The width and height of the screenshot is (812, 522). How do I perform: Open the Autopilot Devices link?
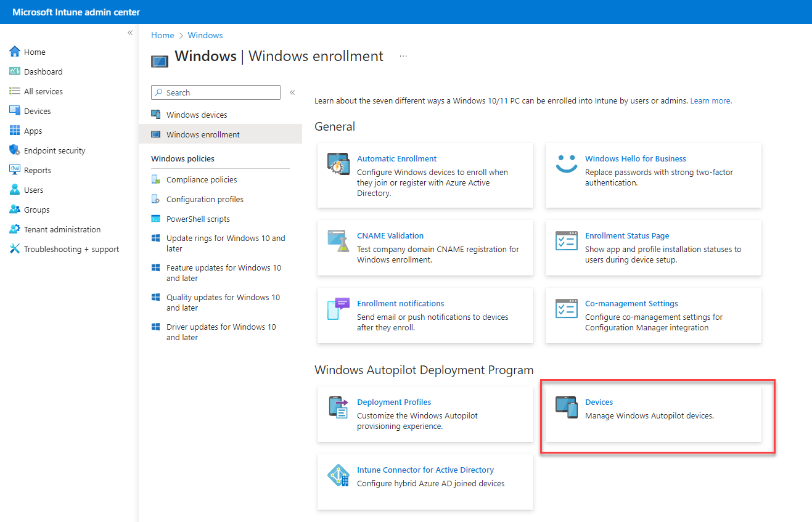point(599,402)
